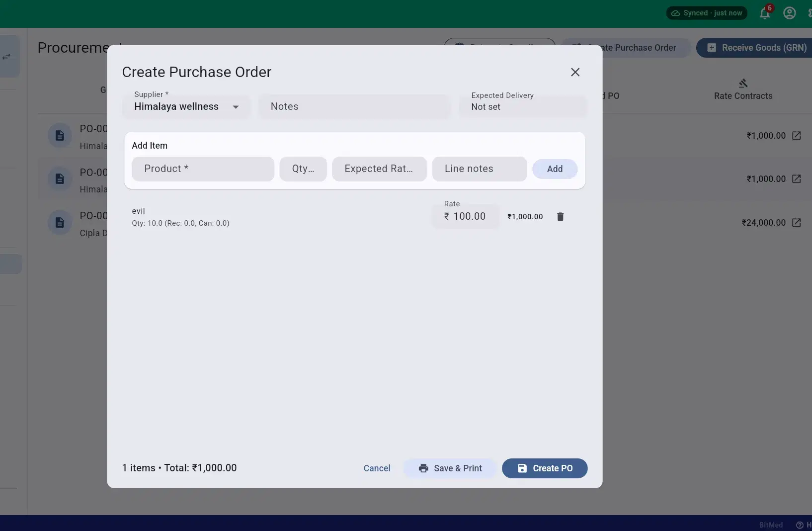Click the Notes input field
The image size is (812, 531).
(354, 106)
